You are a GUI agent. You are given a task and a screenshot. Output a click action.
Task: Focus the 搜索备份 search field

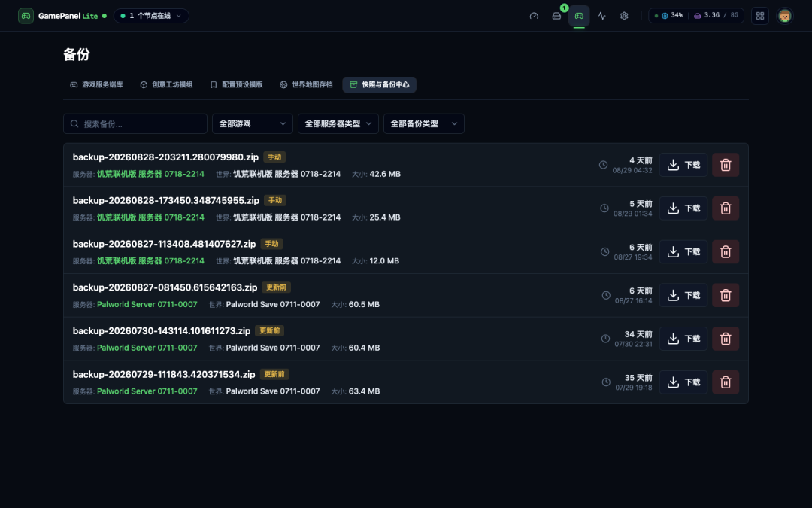click(x=135, y=124)
